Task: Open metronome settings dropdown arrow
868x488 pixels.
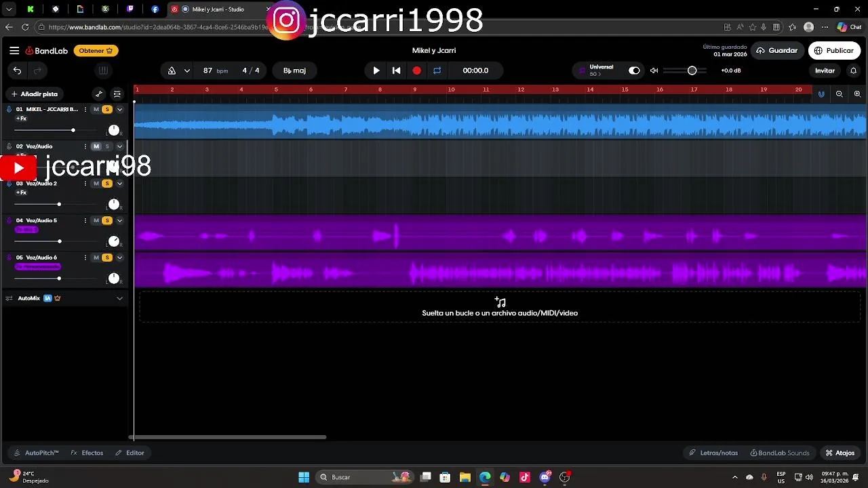Action: [x=186, y=70]
